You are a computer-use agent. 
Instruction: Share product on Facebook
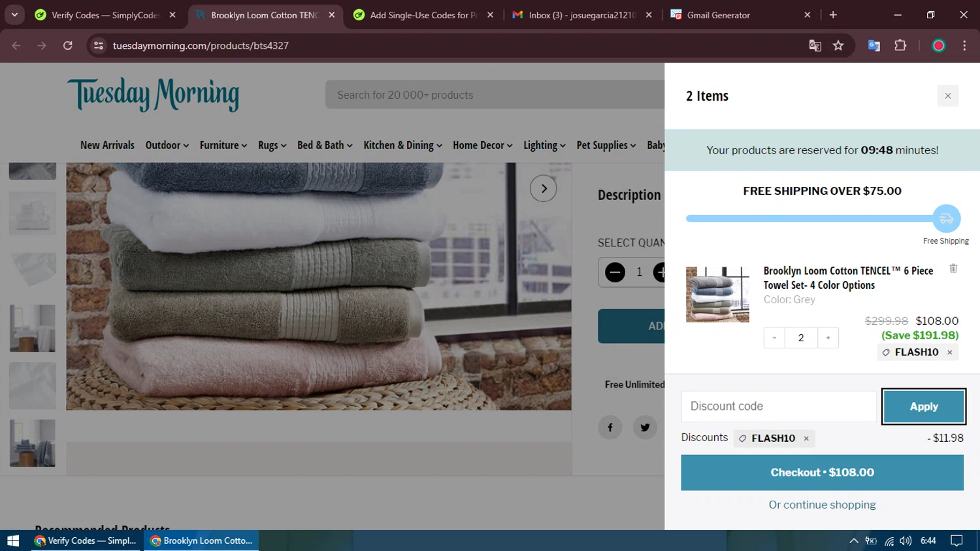click(x=610, y=427)
